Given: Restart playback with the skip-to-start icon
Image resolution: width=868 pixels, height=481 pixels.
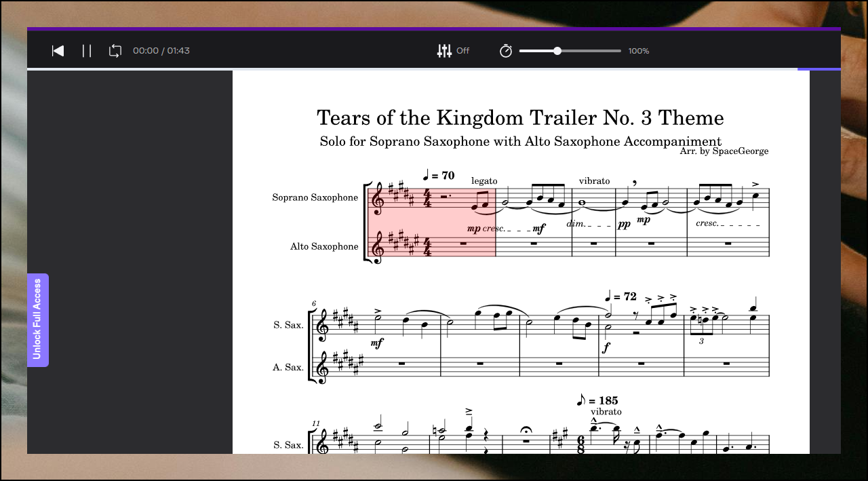Looking at the screenshot, I should pos(58,51).
